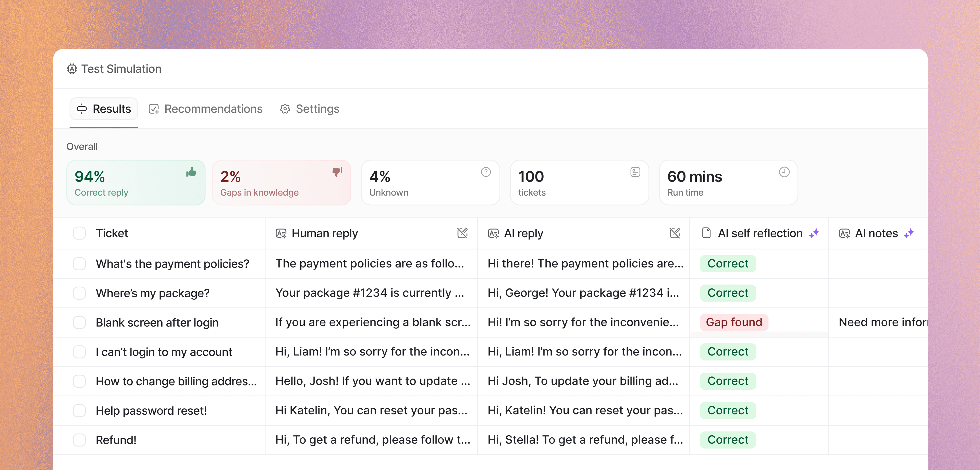Open the Settings tab
The height and width of the screenshot is (470, 980).
(x=310, y=109)
